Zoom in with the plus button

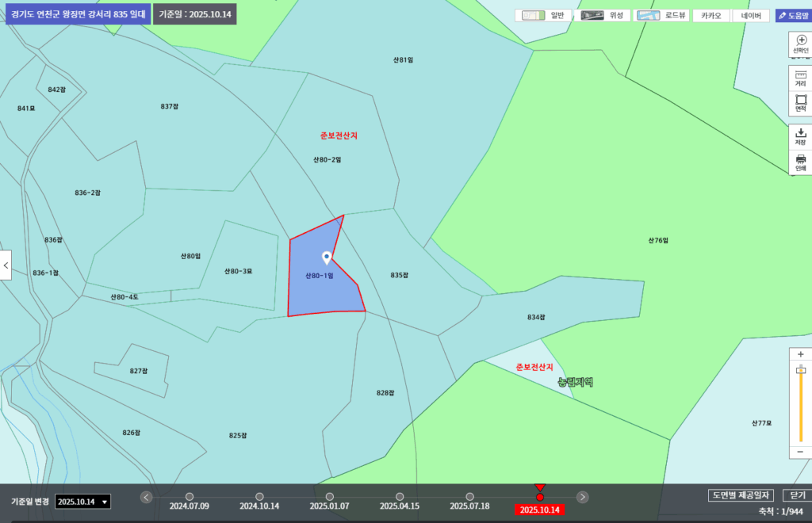click(x=800, y=354)
